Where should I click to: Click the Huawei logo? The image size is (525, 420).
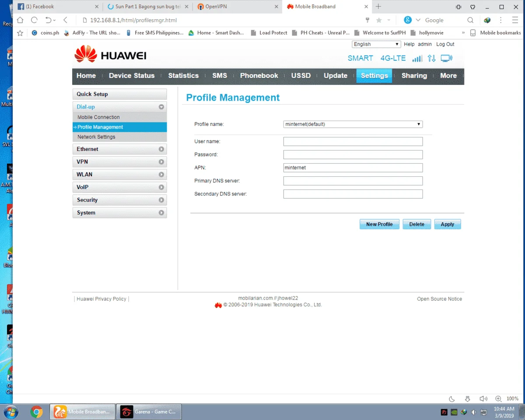110,55
